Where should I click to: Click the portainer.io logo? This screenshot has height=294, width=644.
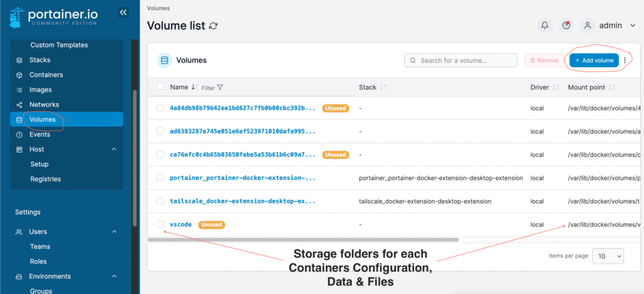[53, 17]
